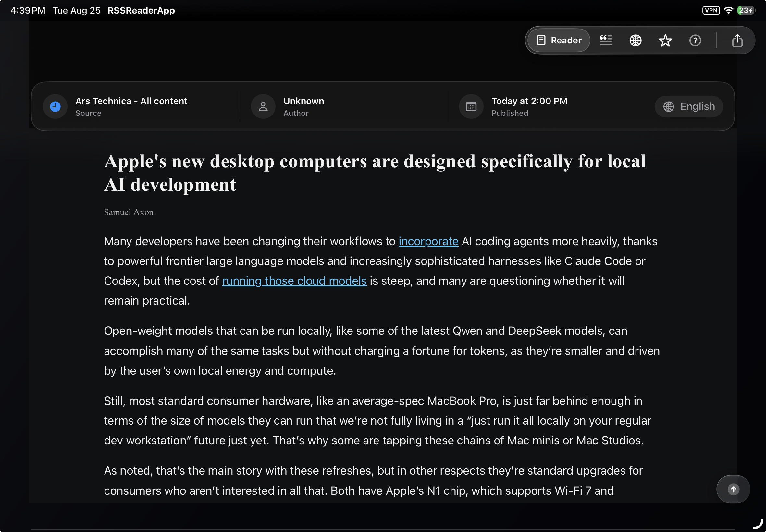Click the paragraph starting "As noted, that's"
This screenshot has height=532, width=766.
(x=374, y=480)
